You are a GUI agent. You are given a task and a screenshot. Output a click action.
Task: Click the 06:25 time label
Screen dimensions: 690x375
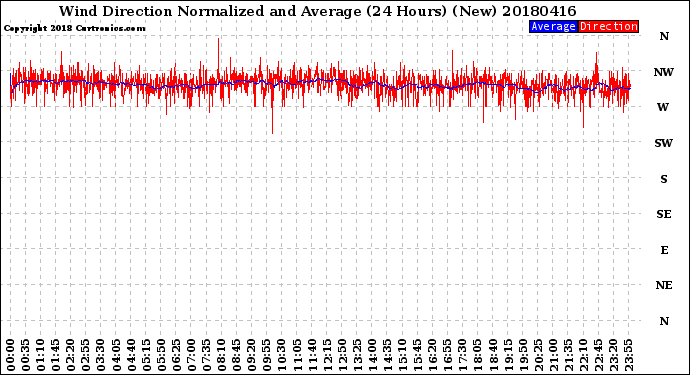click(176, 355)
